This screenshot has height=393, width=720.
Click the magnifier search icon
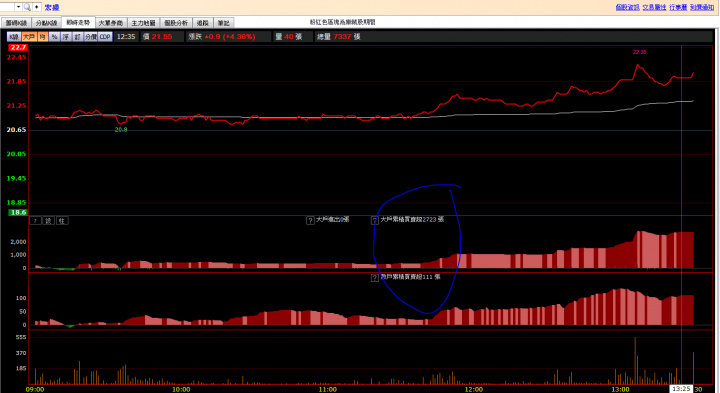pyautogui.click(x=27, y=7)
